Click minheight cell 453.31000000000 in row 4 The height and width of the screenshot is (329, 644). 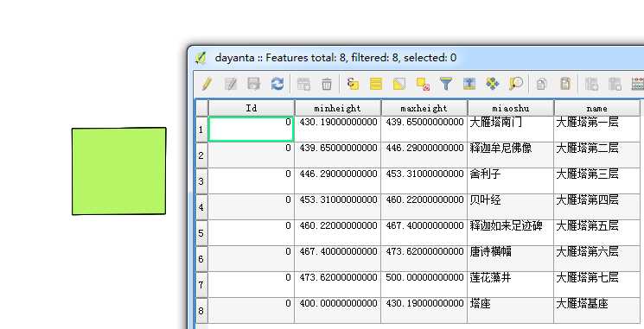pos(338,206)
